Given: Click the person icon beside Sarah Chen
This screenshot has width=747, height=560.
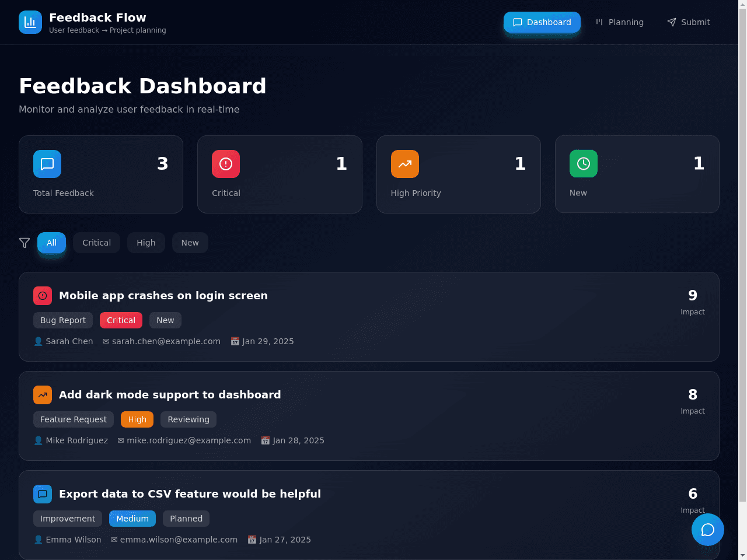Looking at the screenshot, I should [x=39, y=341].
